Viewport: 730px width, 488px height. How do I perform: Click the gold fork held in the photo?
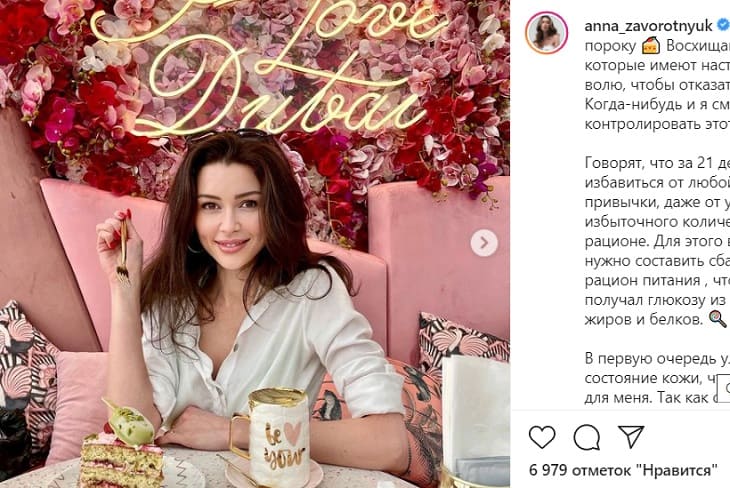click(123, 251)
